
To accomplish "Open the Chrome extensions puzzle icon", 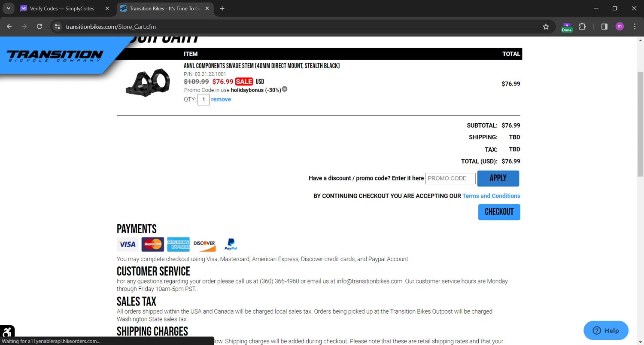I will 582,27.
